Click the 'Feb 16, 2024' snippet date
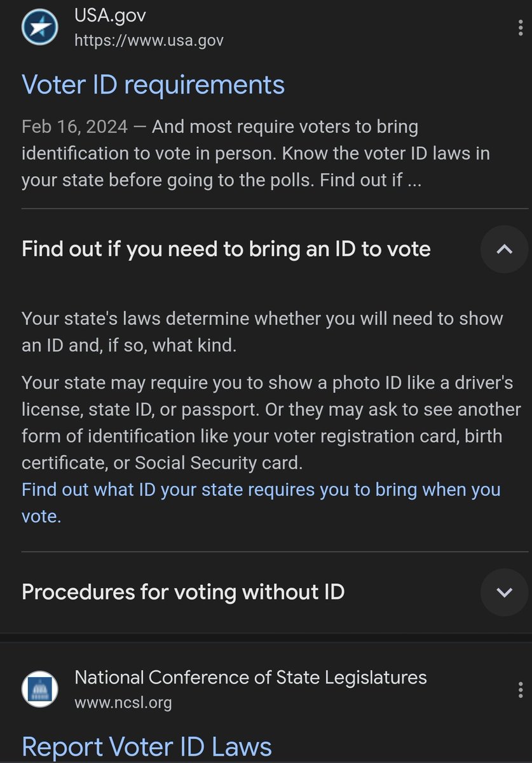The height and width of the screenshot is (763, 532). (x=75, y=127)
